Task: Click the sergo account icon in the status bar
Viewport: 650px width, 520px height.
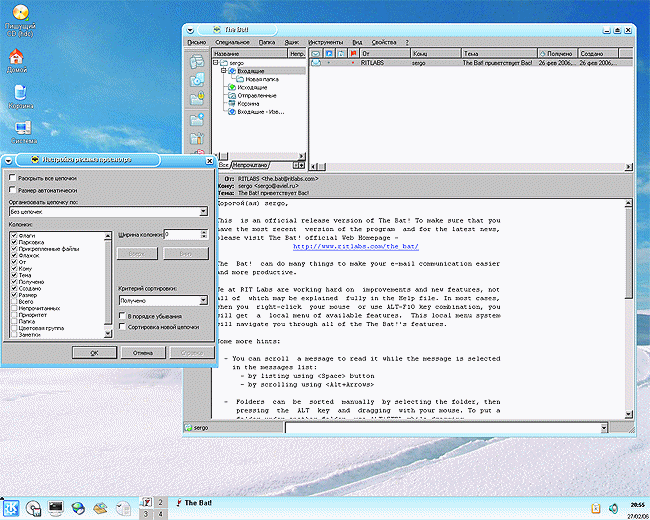Action: tap(188, 428)
